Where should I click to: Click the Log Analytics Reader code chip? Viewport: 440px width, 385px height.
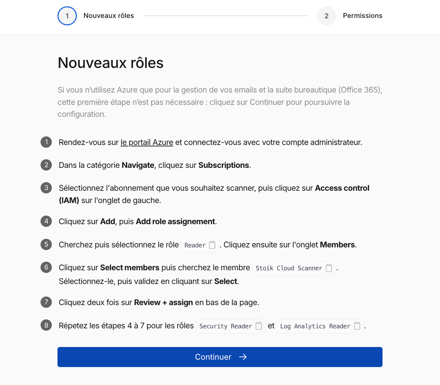[x=320, y=326]
